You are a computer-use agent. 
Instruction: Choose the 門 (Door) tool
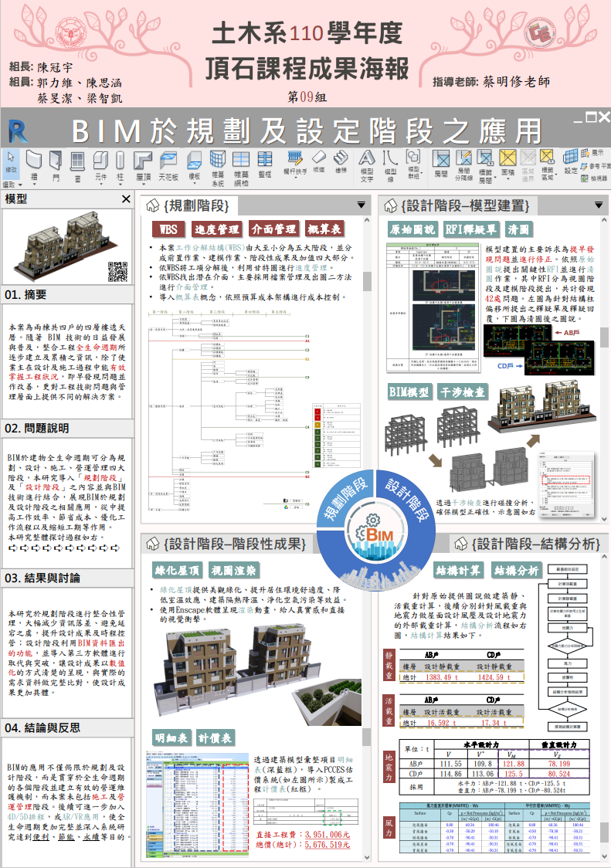pos(56,166)
